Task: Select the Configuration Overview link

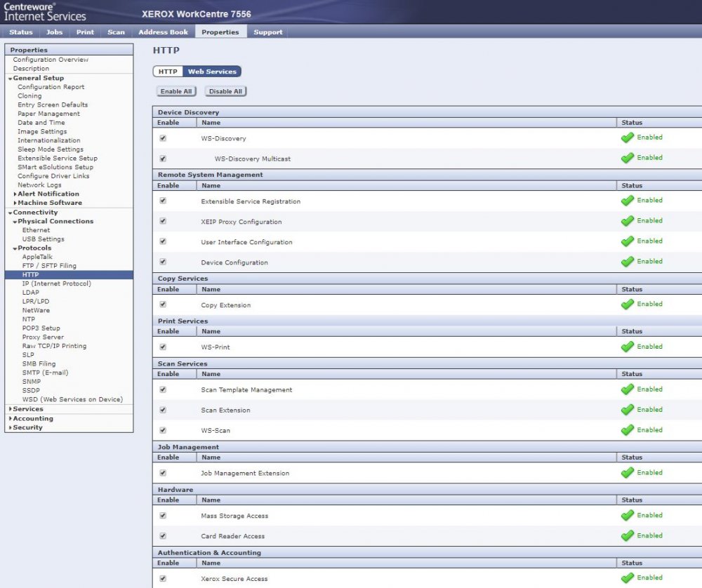Action: tap(51, 60)
